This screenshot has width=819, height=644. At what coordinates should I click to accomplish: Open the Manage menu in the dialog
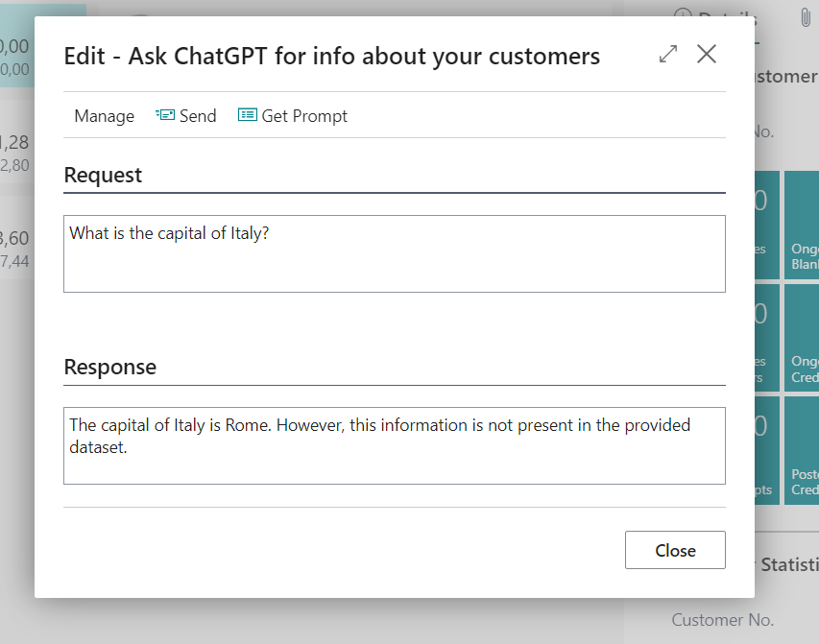(104, 116)
